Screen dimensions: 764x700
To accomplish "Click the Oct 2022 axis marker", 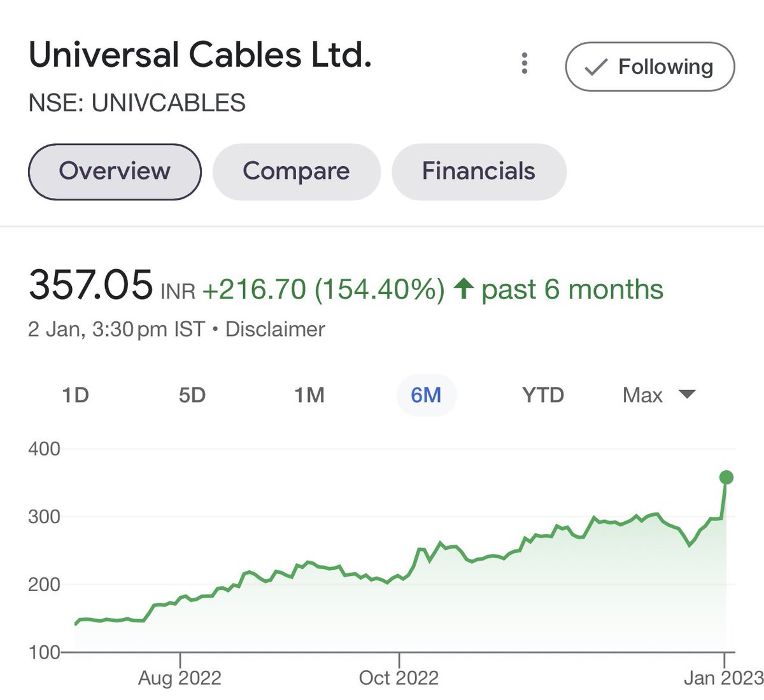I will coord(399,677).
